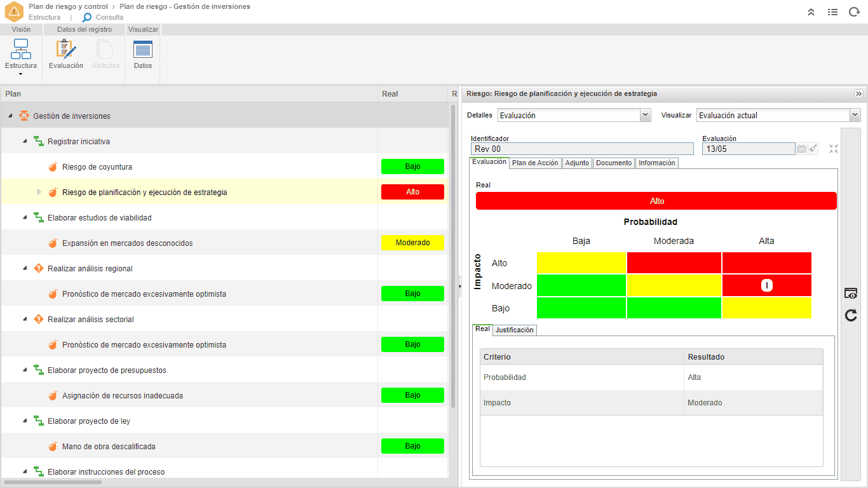Screen dimensions: 868x488
Task: Click the Real column header
Action: [413, 94]
